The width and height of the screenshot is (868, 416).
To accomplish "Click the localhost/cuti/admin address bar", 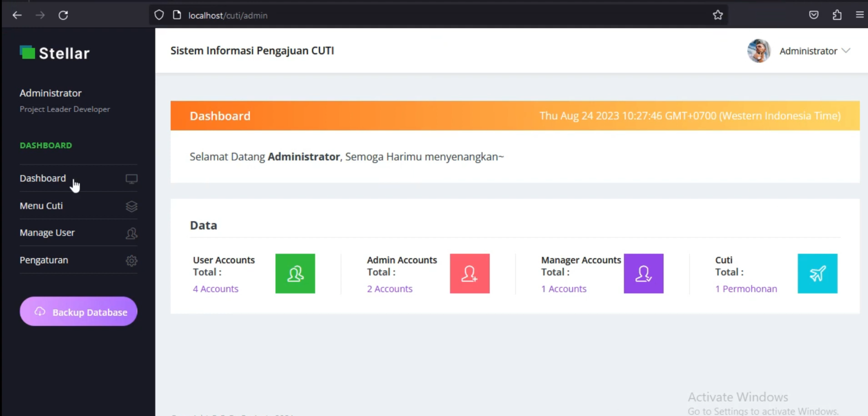I will (x=438, y=15).
